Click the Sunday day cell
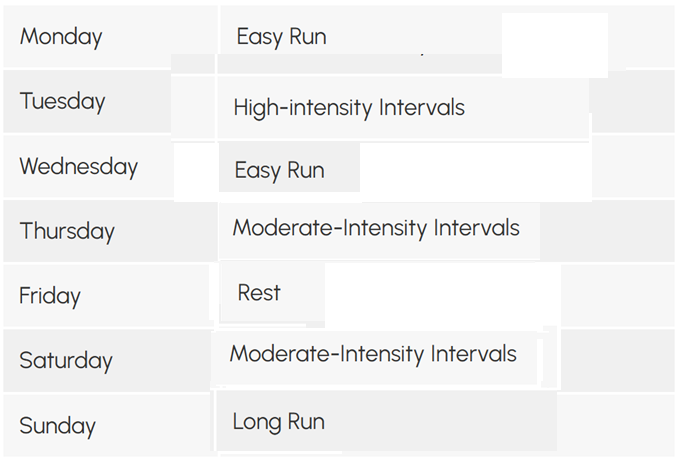Image resolution: width=678 pixels, height=460 pixels. coord(58,426)
